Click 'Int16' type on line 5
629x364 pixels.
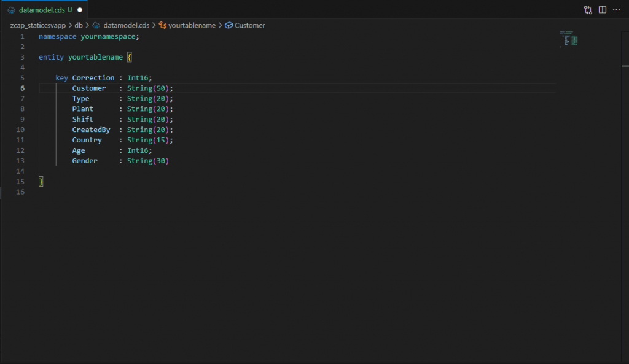[x=138, y=78]
